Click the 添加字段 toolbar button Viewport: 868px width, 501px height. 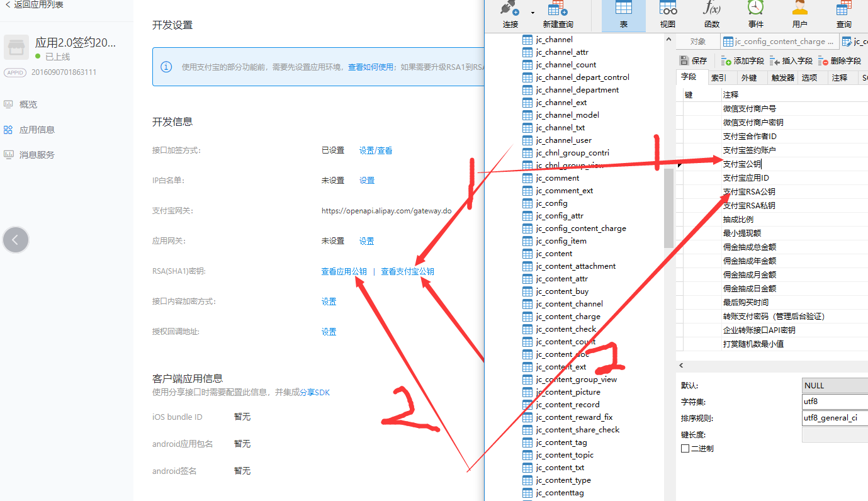point(743,61)
